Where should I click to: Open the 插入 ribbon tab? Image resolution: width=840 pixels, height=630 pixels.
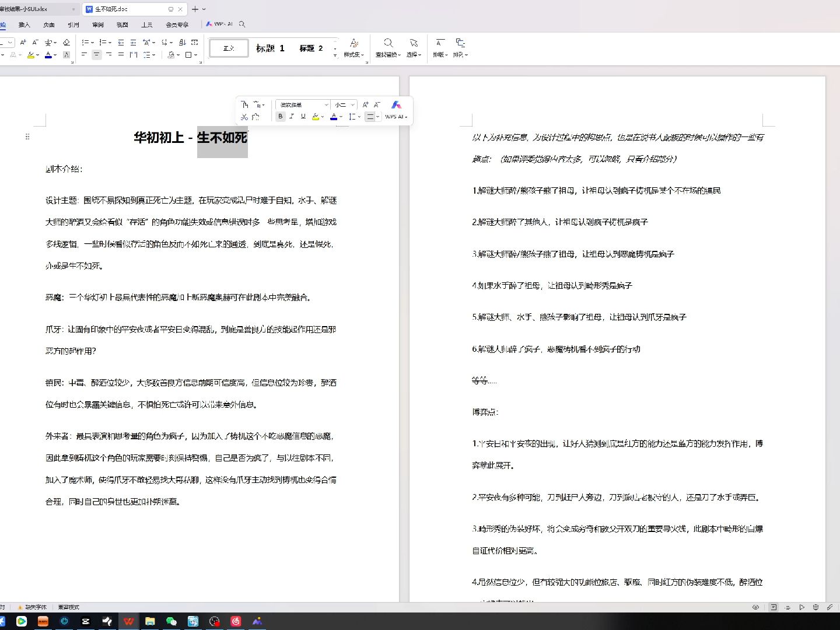pos(24,24)
